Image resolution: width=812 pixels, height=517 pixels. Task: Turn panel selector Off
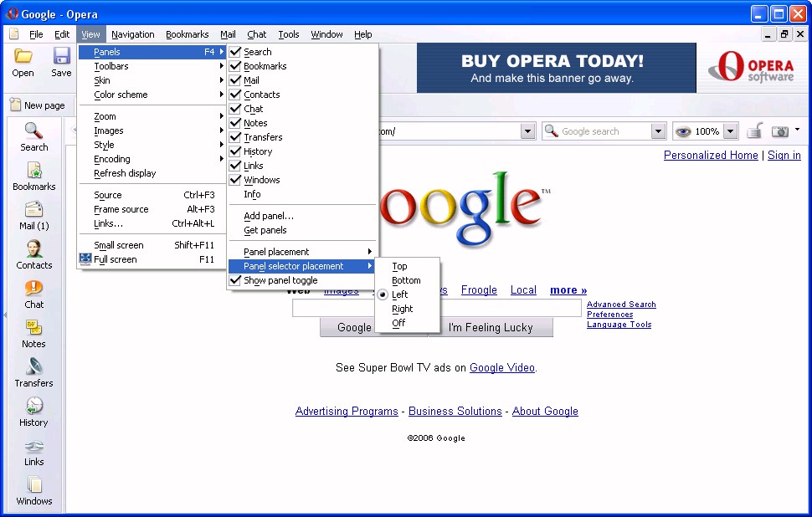[x=407, y=323]
